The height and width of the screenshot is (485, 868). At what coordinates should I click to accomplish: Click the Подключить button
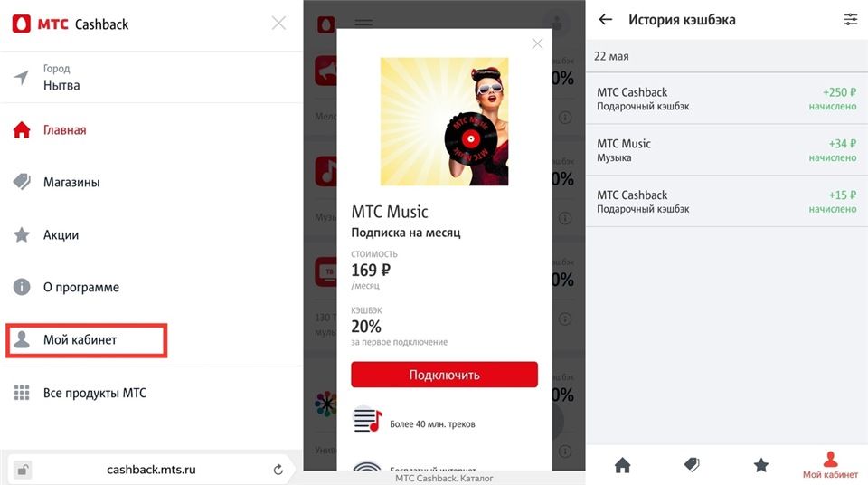pos(444,375)
